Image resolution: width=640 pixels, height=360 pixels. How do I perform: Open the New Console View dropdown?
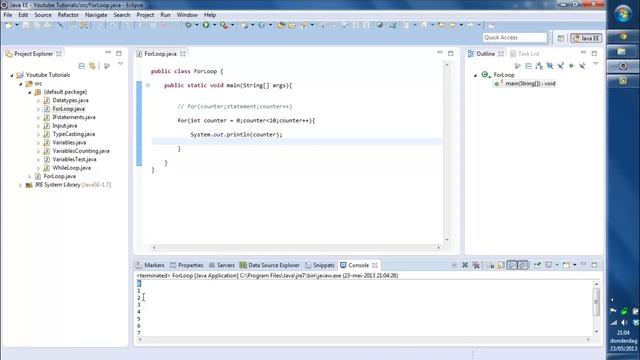coord(575,265)
